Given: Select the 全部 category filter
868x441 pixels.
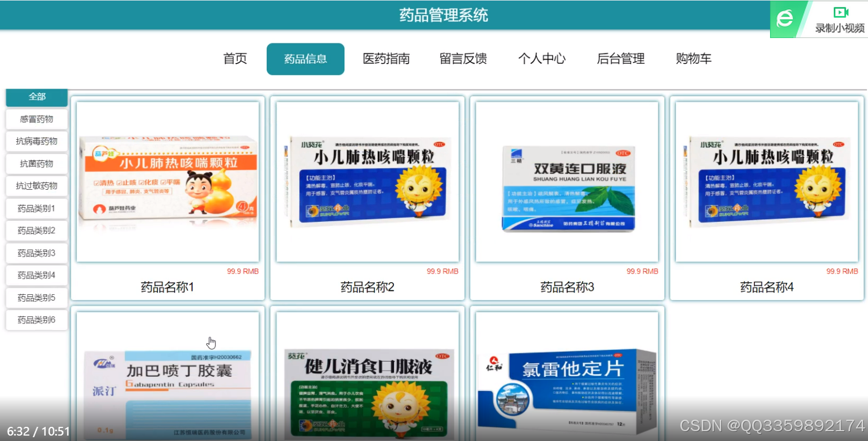Looking at the screenshot, I should click(37, 97).
